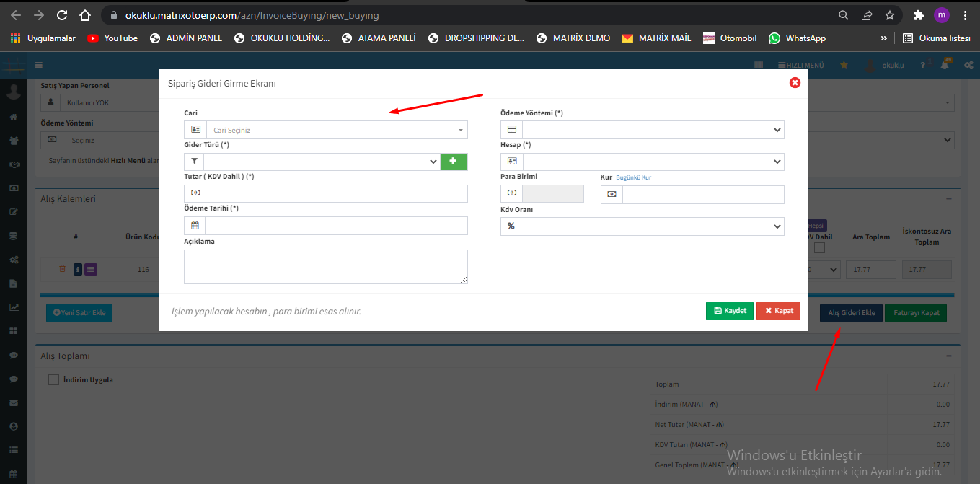This screenshot has width=980, height=484.
Task: Click the hamburger menu icon in top bar
Action: [39, 65]
